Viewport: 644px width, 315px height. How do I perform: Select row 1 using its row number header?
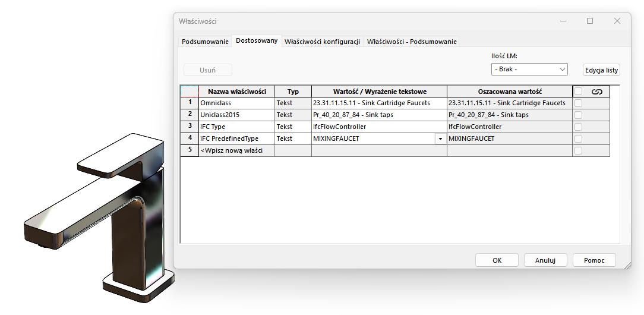point(190,103)
